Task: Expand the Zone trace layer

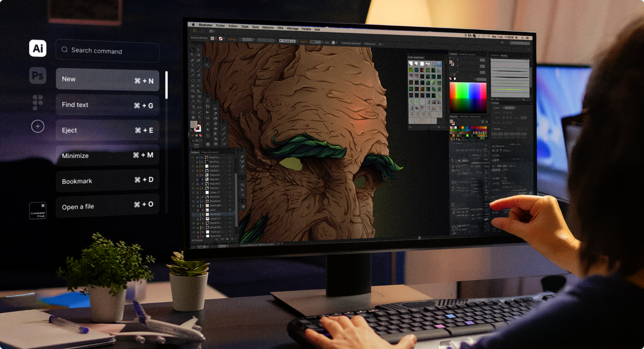Action: click(x=203, y=236)
